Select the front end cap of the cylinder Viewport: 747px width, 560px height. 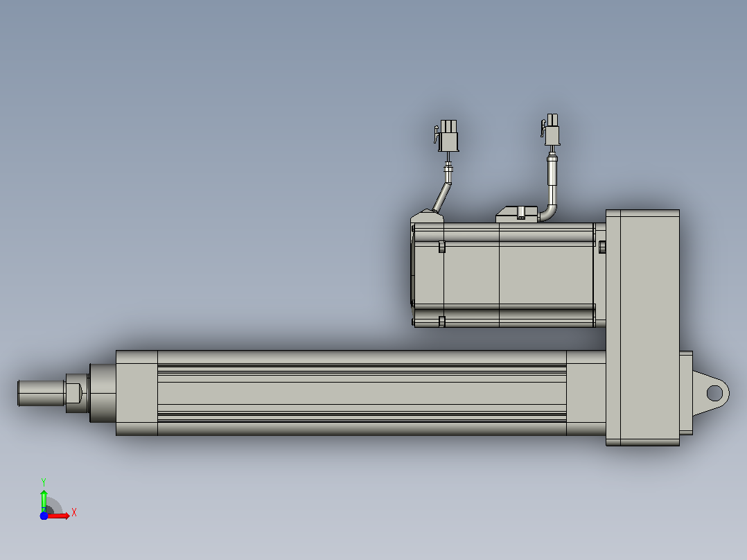click(x=137, y=393)
